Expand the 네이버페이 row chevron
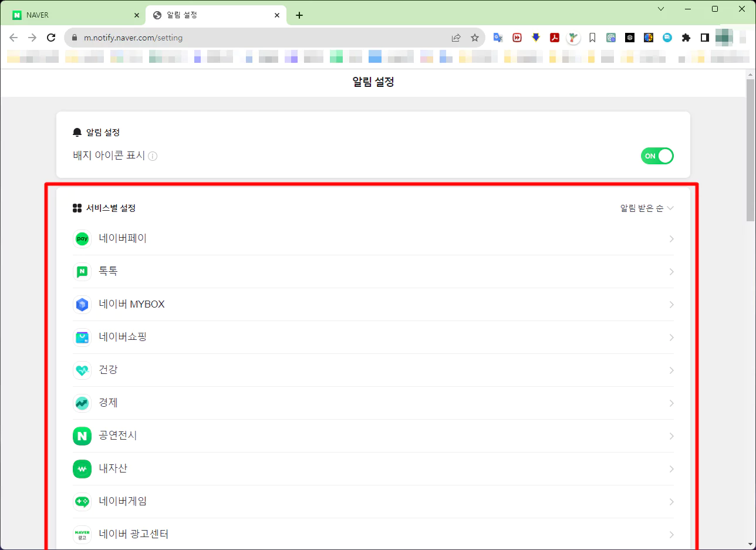Screen dimensions: 756x550 click(671, 239)
